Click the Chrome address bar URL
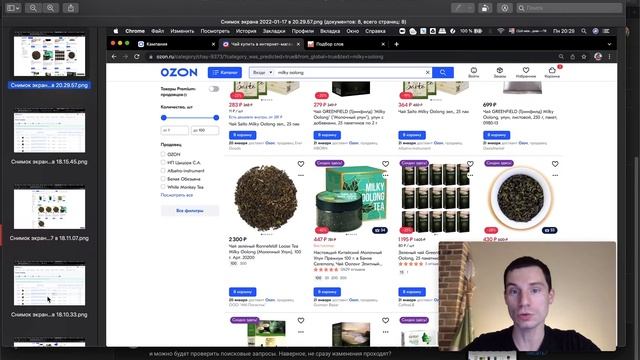This screenshot has width=640, height=360. 270,57
